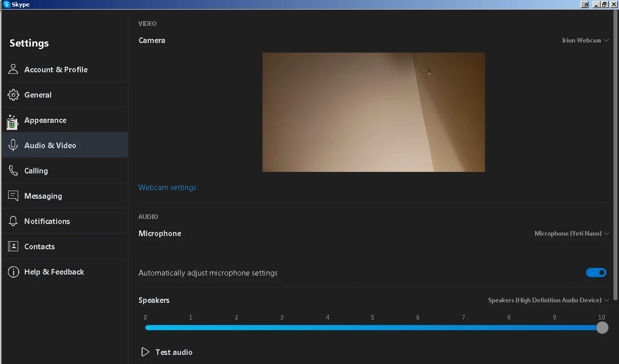Click the vertical scrollbar of settings pane
This screenshot has height=364, width=619.
615,152
